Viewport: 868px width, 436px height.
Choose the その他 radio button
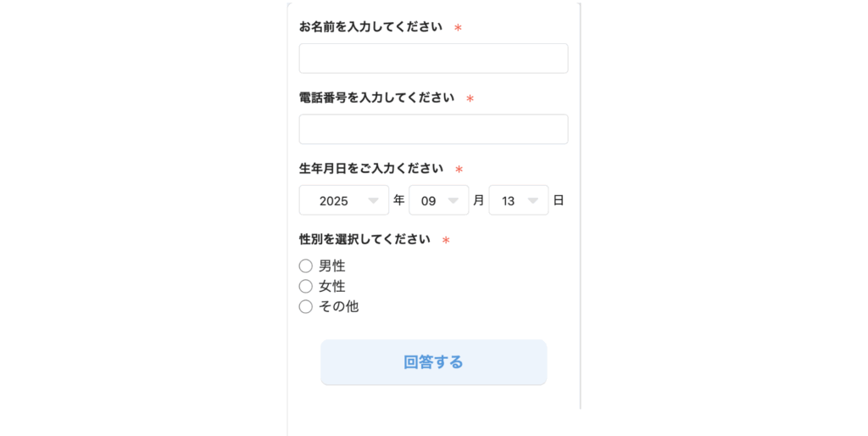pos(305,306)
